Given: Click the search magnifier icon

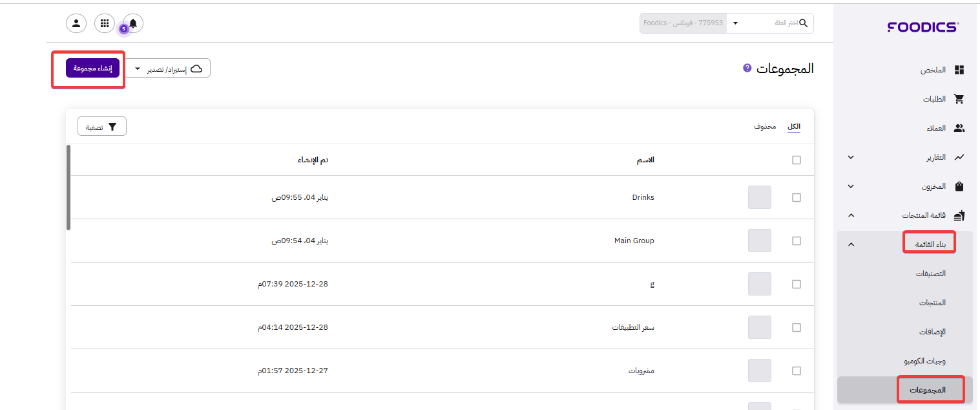Looking at the screenshot, I should (804, 23).
